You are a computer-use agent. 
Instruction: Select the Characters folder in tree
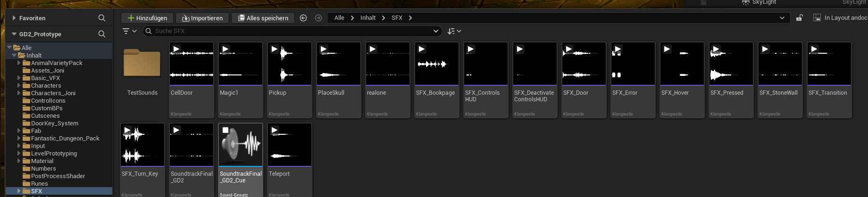click(46, 85)
